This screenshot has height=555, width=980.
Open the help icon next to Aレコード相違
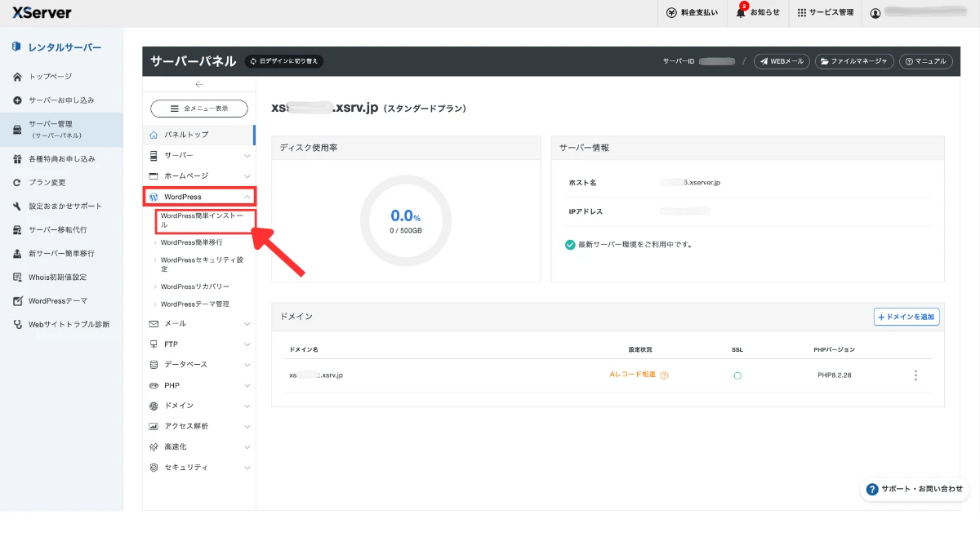click(x=664, y=375)
